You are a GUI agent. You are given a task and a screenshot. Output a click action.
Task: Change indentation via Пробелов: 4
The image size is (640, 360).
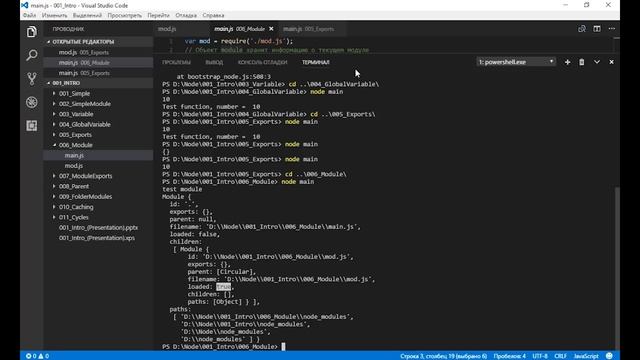509,356
